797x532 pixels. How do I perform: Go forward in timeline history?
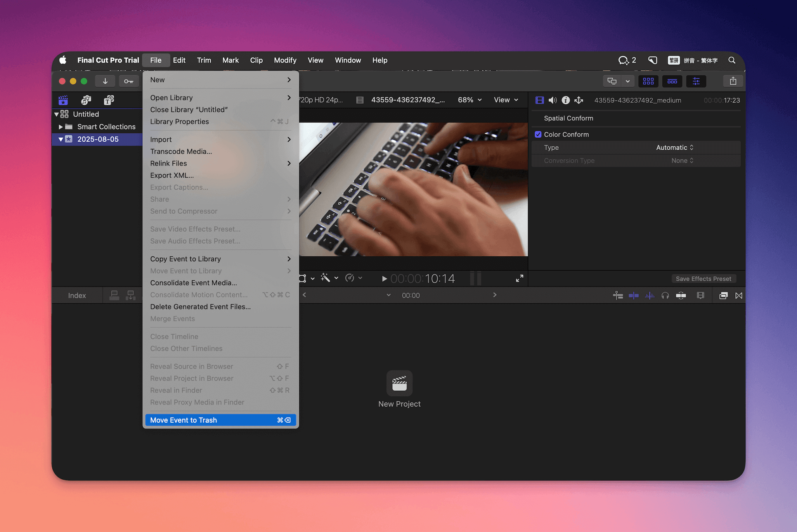pyautogui.click(x=495, y=295)
